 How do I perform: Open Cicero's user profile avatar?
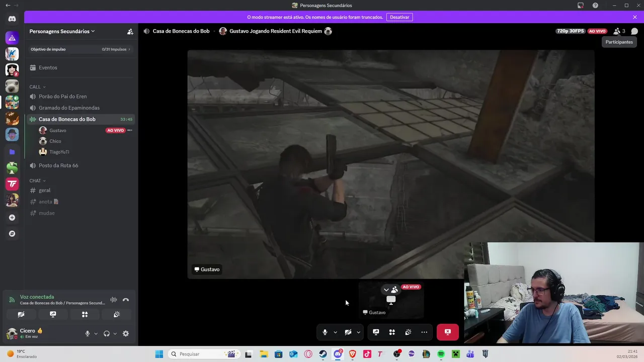[12, 333]
